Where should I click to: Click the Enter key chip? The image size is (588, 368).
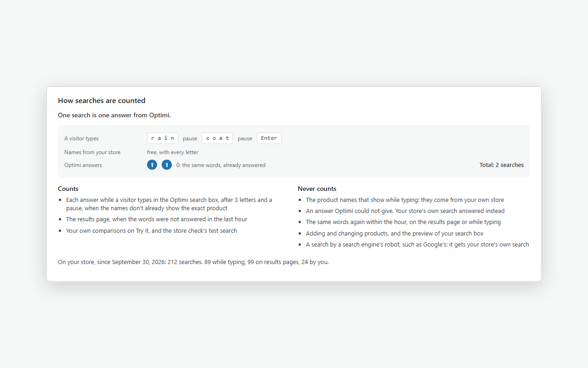[269, 138]
